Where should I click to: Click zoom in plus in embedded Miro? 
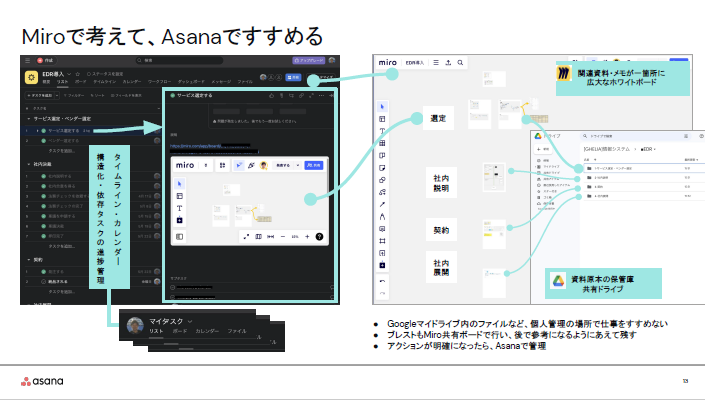(307, 236)
